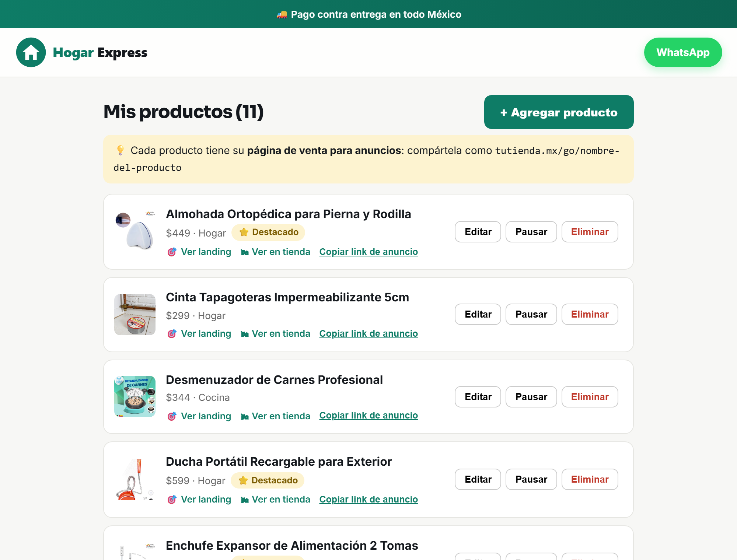
Task: Edit the Ducha Portátil product
Action: (478, 479)
